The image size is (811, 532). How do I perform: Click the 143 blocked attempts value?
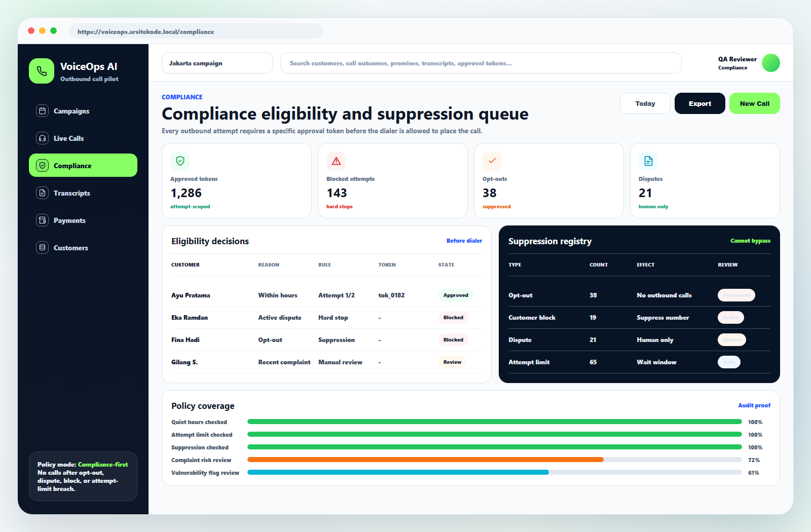[x=337, y=193]
